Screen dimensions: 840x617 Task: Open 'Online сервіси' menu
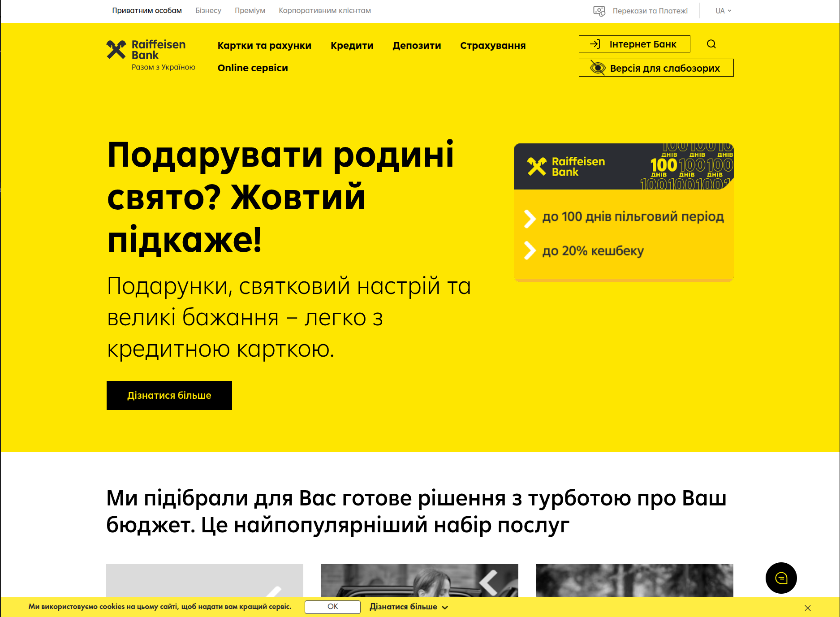[253, 68]
